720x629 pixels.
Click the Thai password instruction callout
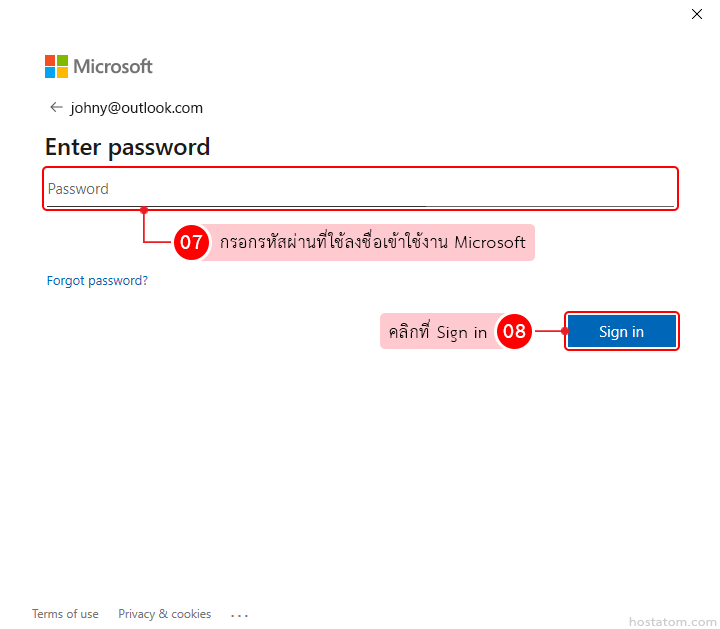(372, 242)
